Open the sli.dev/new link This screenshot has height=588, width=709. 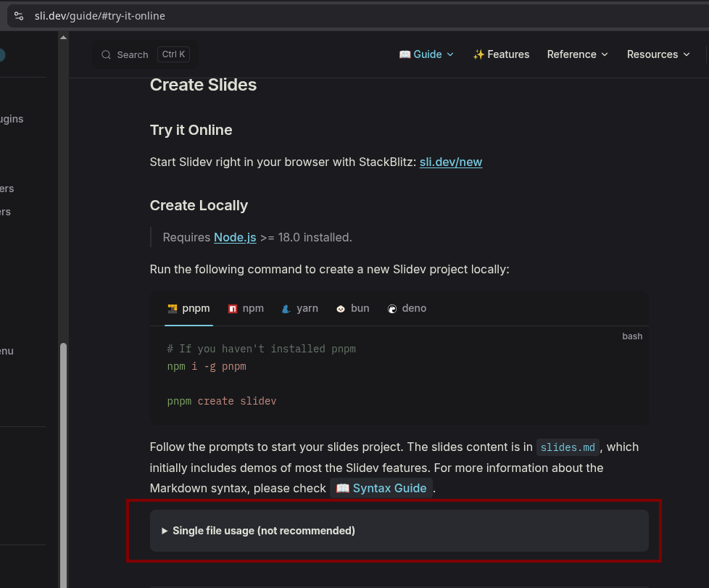tap(450, 162)
